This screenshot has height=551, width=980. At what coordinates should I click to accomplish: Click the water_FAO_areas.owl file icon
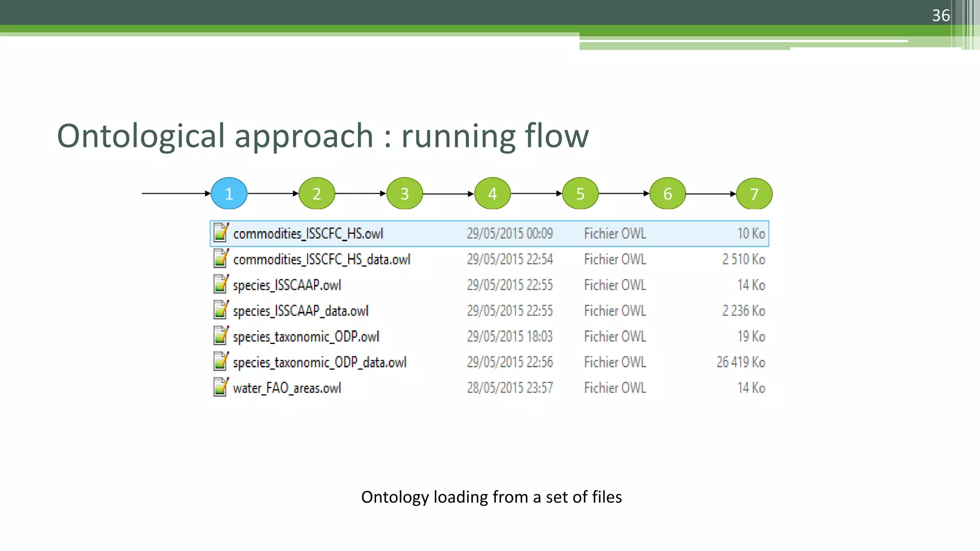pyautogui.click(x=221, y=387)
